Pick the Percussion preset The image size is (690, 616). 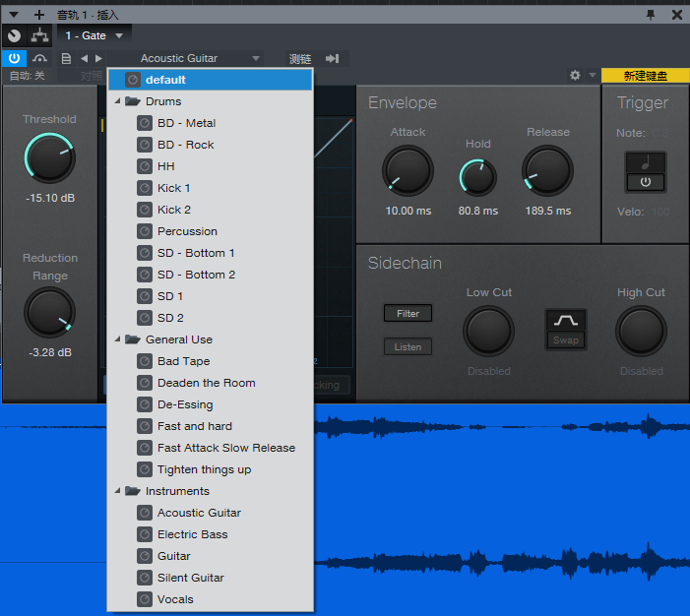click(x=211, y=231)
